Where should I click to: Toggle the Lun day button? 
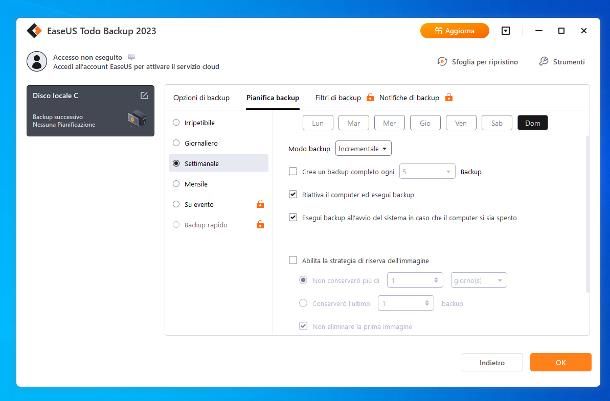pyautogui.click(x=318, y=123)
